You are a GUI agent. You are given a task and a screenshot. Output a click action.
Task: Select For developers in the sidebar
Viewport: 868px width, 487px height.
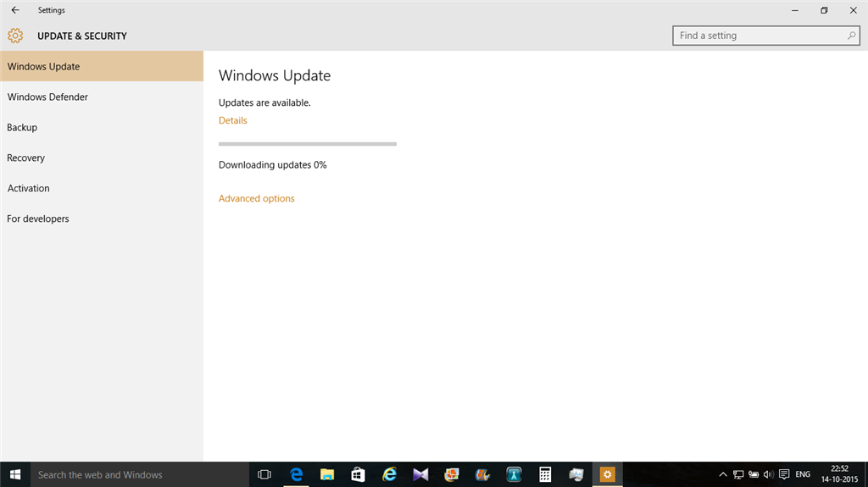tap(102, 219)
